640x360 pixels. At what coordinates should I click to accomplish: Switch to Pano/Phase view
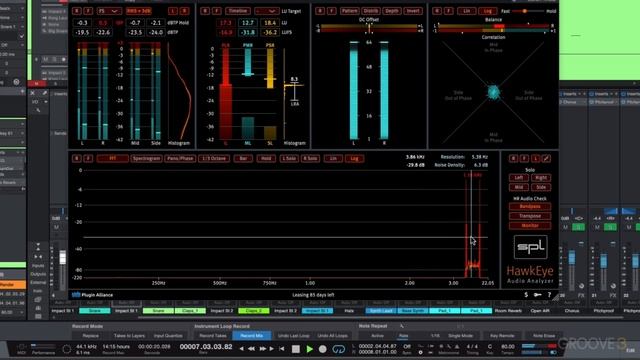180,158
